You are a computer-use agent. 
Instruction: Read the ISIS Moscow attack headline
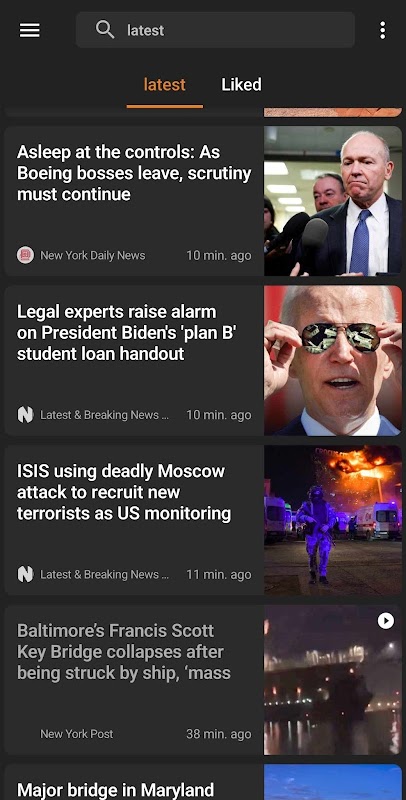click(x=124, y=492)
